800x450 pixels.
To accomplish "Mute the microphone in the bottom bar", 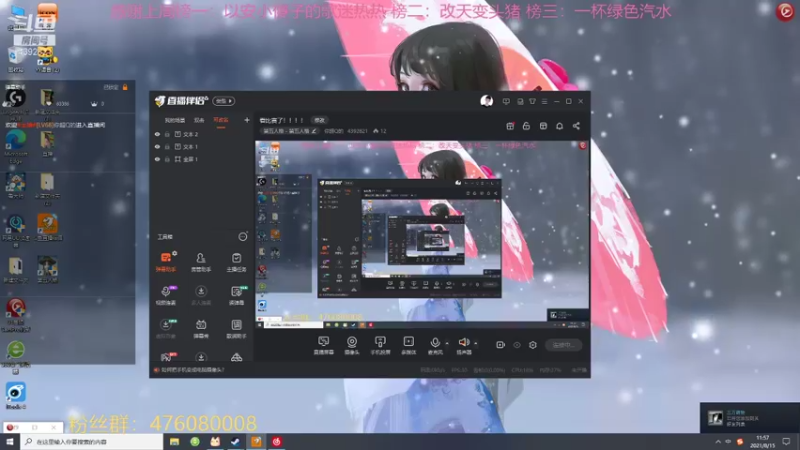I will point(435,345).
